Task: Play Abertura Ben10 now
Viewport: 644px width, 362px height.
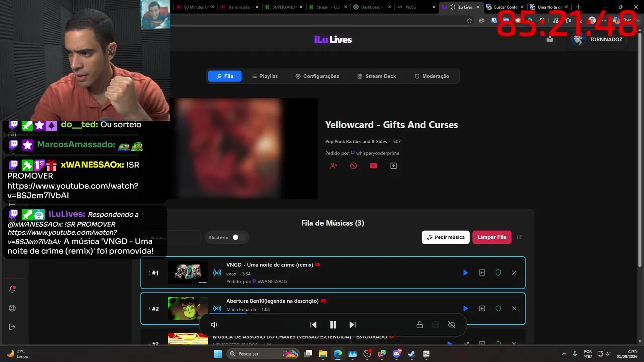Action: pyautogui.click(x=465, y=308)
